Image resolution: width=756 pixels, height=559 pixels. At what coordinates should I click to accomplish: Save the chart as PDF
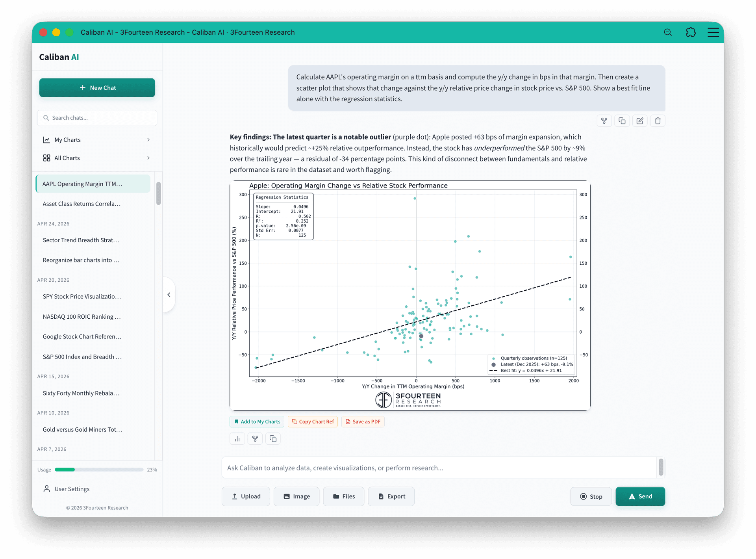(363, 422)
